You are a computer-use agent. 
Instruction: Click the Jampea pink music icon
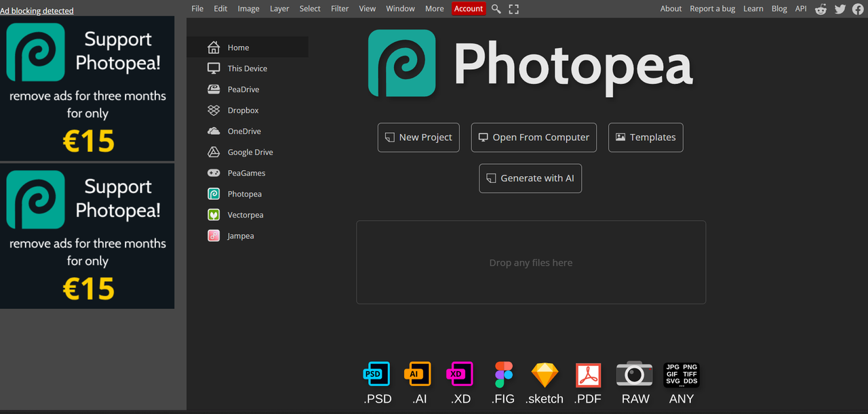point(214,236)
